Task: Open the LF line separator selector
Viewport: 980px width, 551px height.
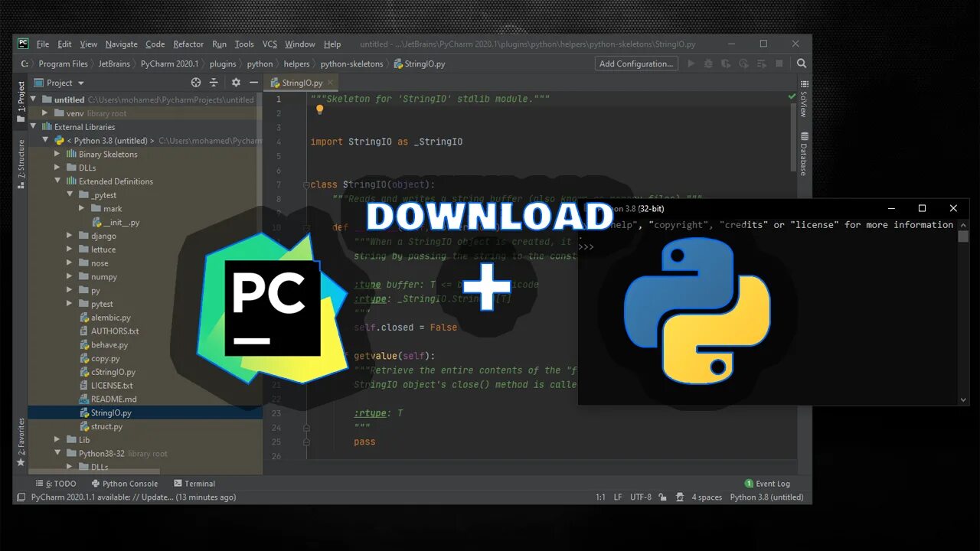Action: (x=618, y=497)
